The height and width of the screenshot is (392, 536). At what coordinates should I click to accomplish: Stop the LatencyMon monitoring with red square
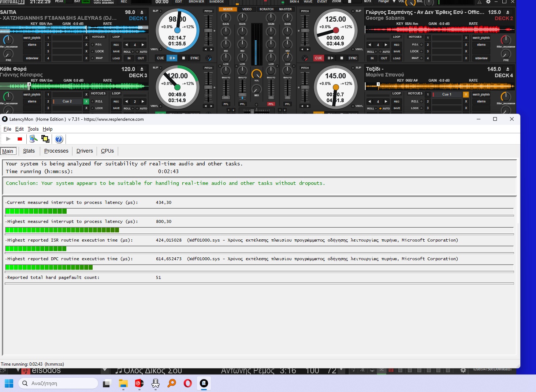tap(20, 139)
